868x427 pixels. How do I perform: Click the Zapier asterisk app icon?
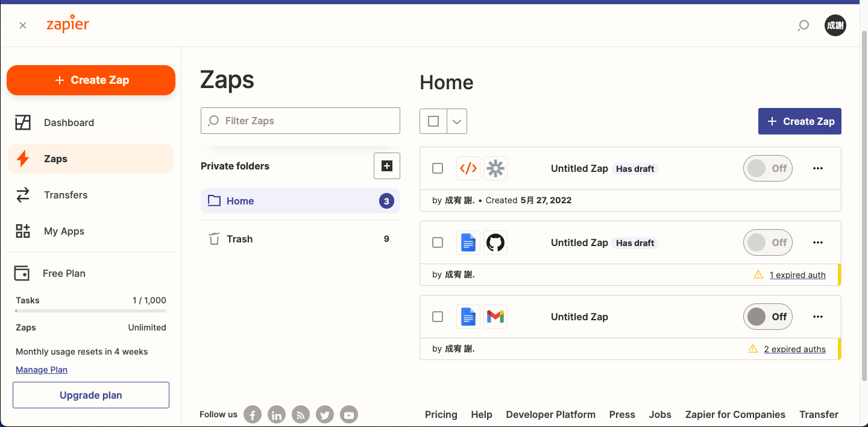pyautogui.click(x=495, y=168)
